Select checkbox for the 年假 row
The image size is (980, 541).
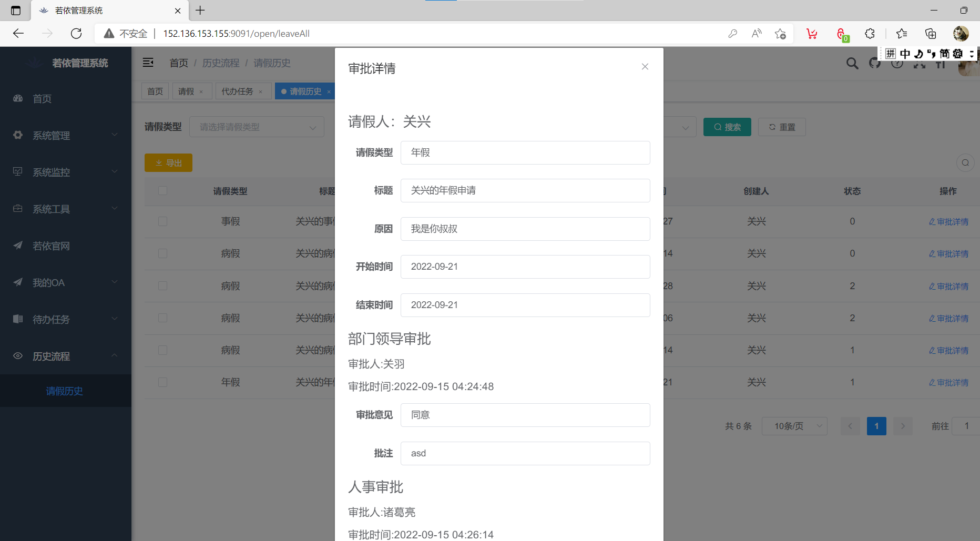pyautogui.click(x=162, y=382)
